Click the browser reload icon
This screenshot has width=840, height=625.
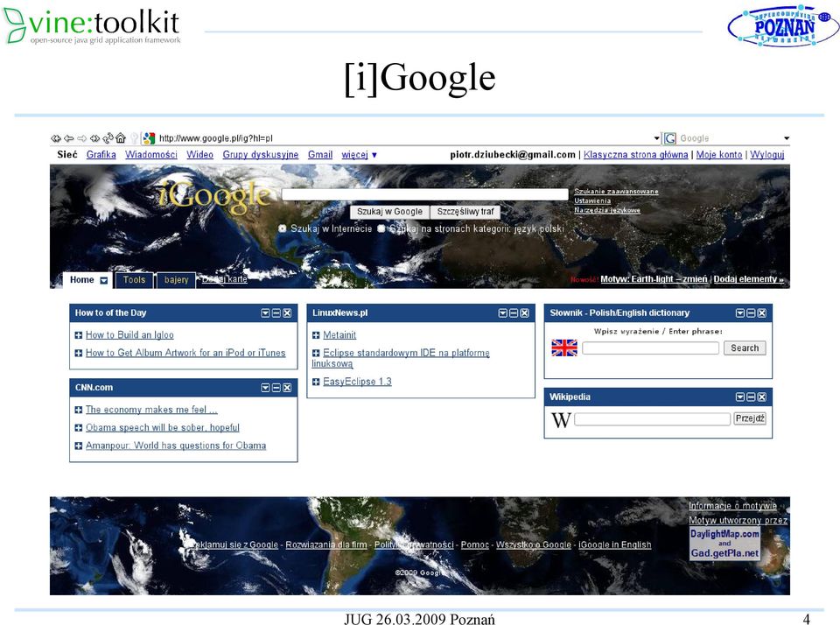pos(108,137)
